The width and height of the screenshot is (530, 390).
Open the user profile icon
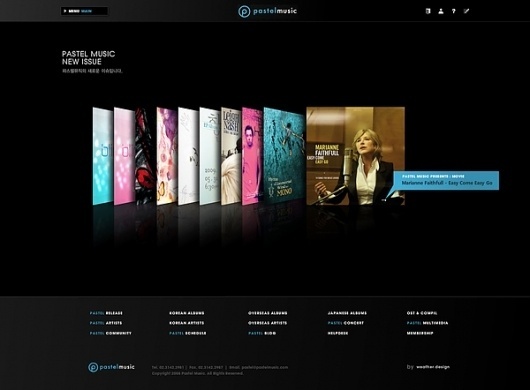coord(441,11)
